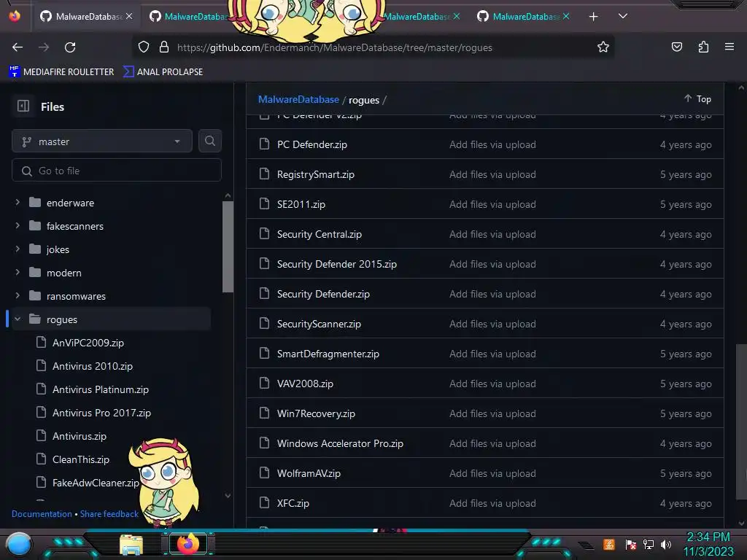Image resolution: width=747 pixels, height=560 pixels.
Task: Open VAV2008.zip file
Action: click(305, 384)
